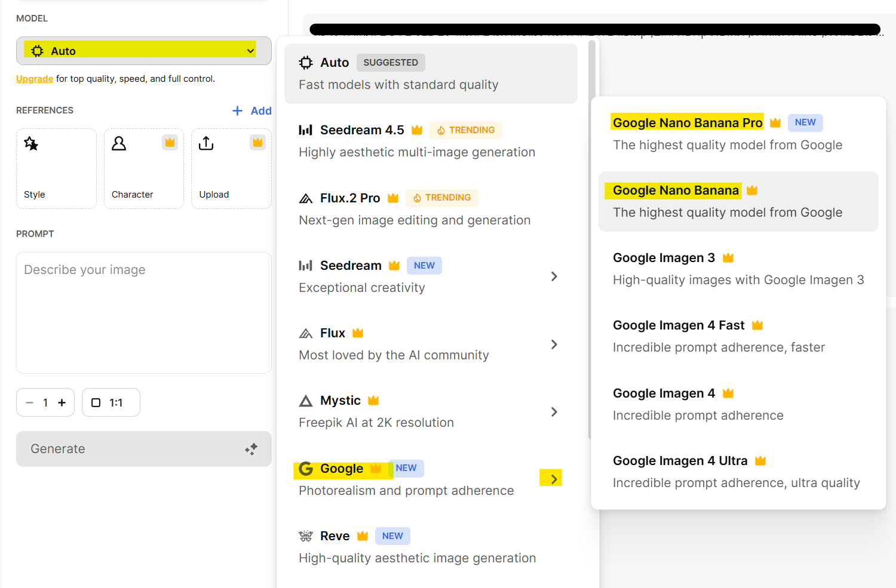This screenshot has height=588, width=896.
Task: Click the Style reference star icon
Action: pos(31,144)
